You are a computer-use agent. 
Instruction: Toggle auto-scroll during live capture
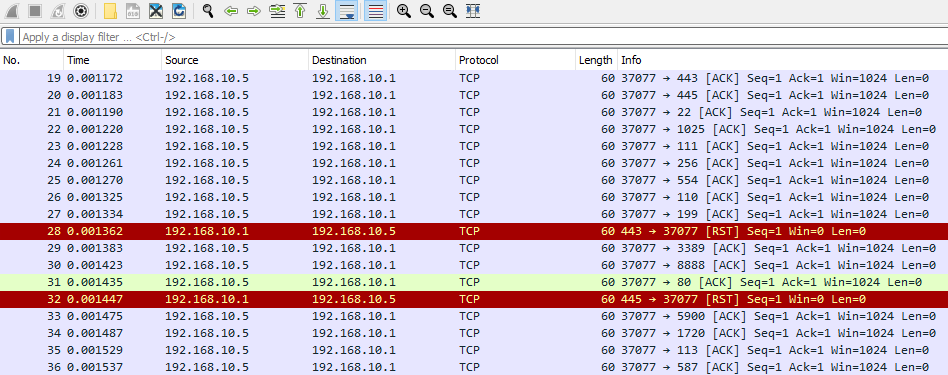pyautogui.click(x=346, y=10)
